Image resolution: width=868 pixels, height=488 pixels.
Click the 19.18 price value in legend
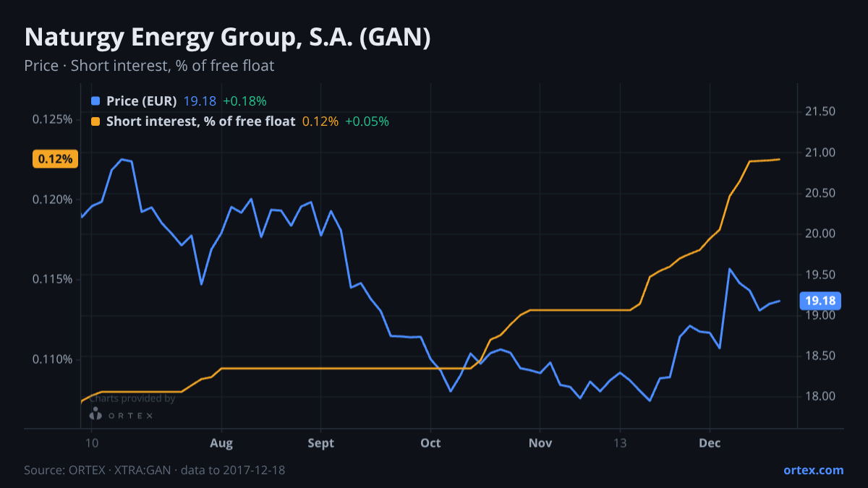coord(200,101)
